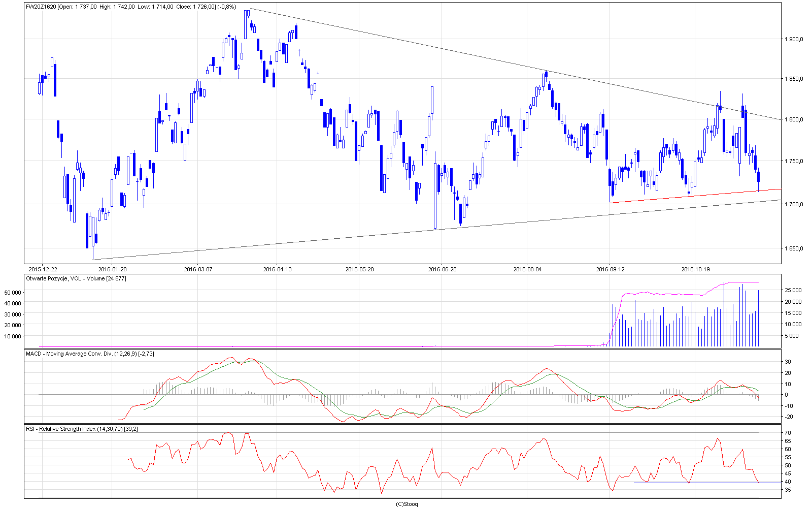Select the 1 750,0 price level label
The height and width of the screenshot is (508, 812).
(794, 162)
